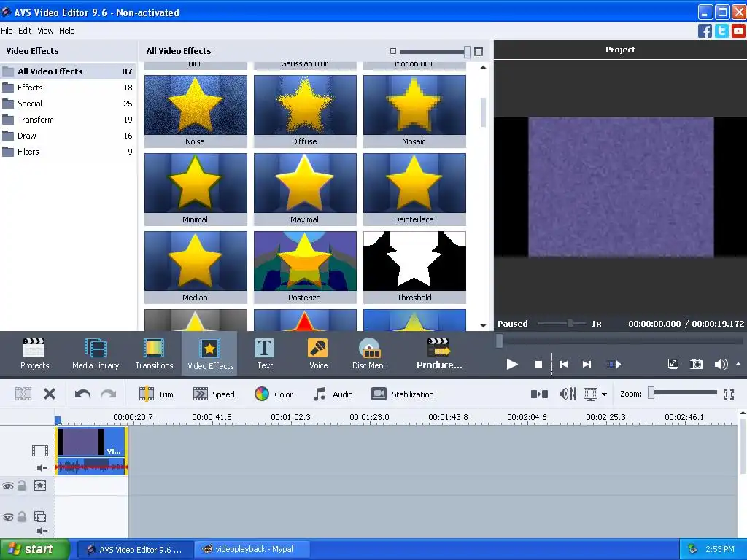Click the Produce button
This screenshot has width=747, height=560.
coord(438,354)
